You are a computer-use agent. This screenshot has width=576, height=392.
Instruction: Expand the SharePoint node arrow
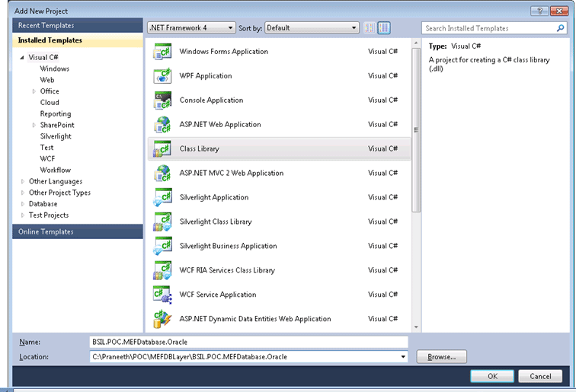point(34,125)
